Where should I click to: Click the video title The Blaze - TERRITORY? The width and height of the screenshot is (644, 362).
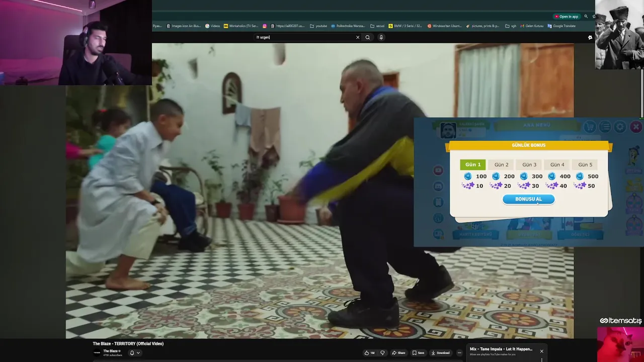tap(128, 344)
